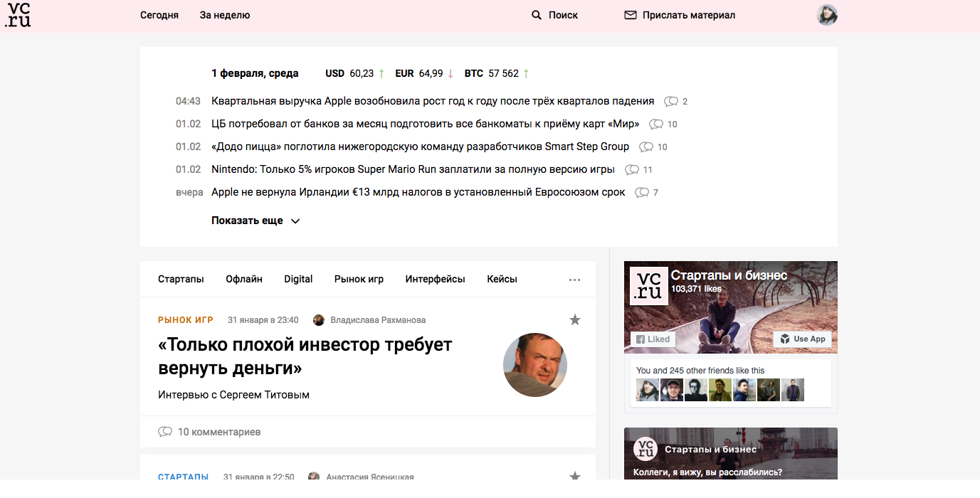
Task: Go to the VC.ru home logo
Action: tap(18, 16)
